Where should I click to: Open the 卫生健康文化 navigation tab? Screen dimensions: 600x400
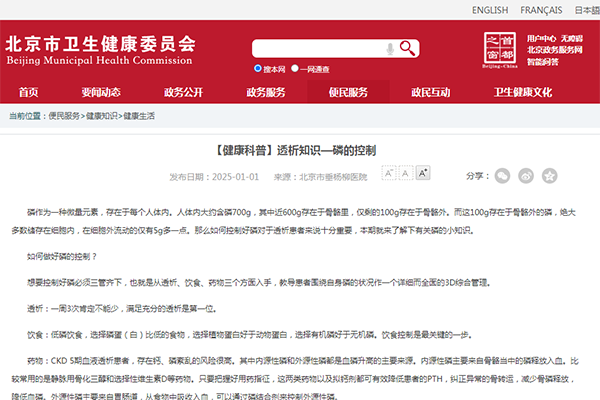[522, 92]
